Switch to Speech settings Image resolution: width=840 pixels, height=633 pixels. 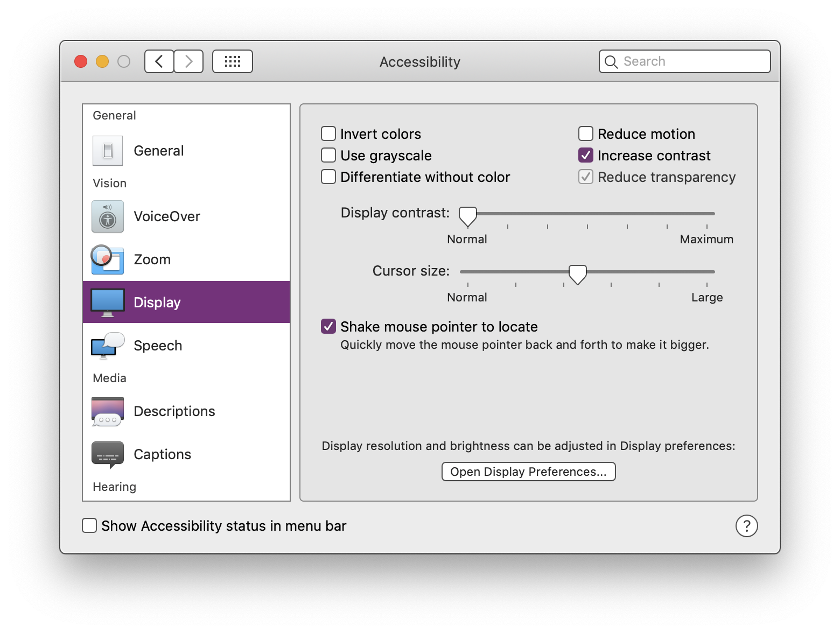(186, 346)
